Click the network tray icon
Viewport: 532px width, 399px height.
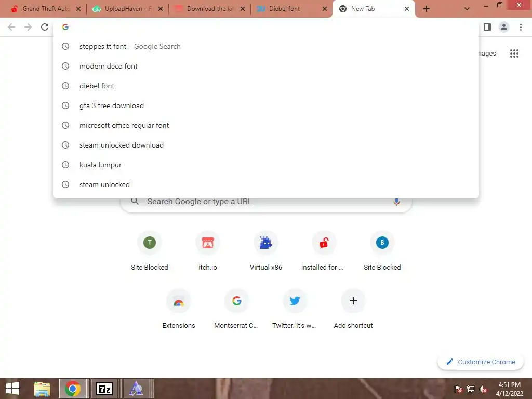point(471,389)
